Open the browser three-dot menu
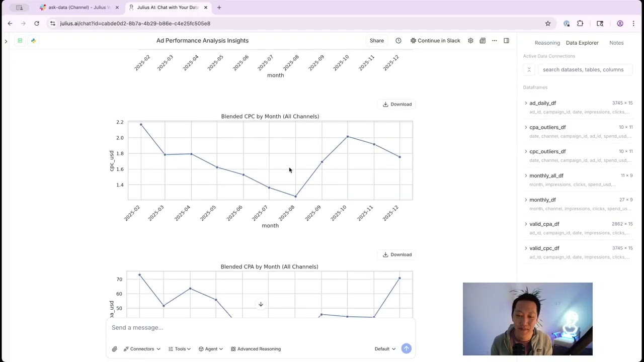The width and height of the screenshot is (644, 362). (633, 24)
